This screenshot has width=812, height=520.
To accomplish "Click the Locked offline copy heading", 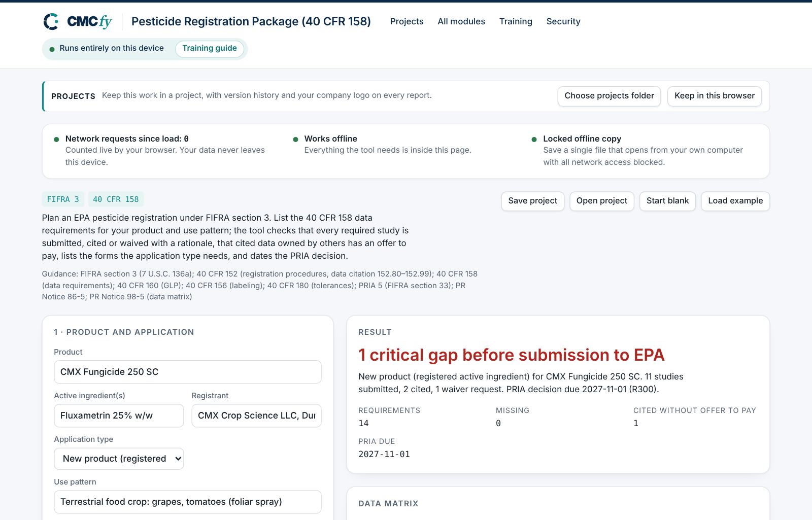I will point(582,138).
